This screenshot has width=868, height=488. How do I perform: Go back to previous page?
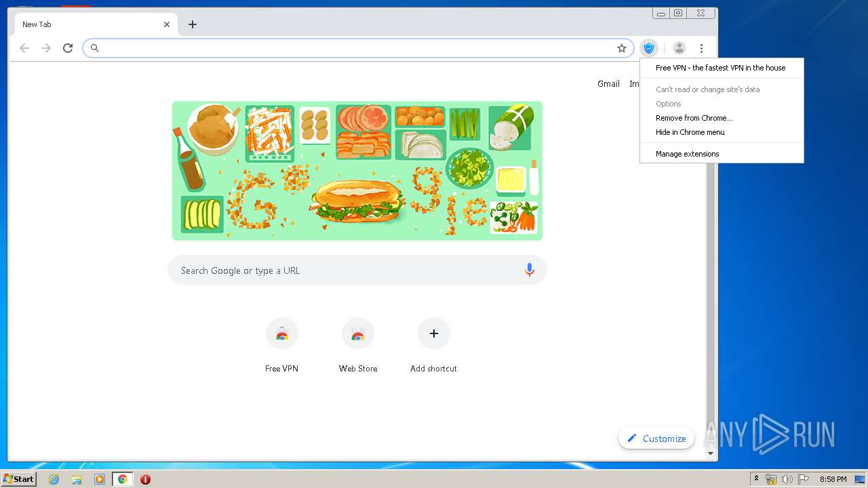(x=24, y=48)
